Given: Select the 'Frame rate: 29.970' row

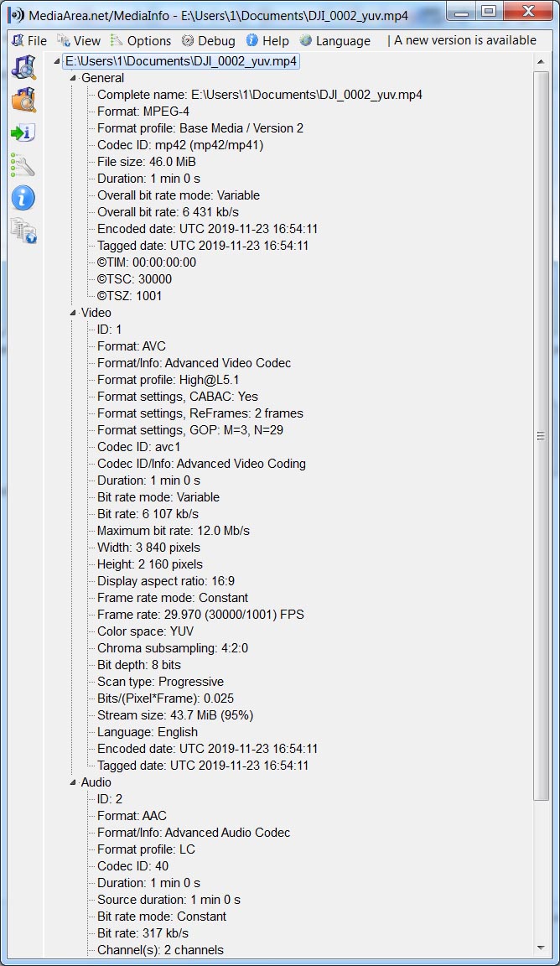Looking at the screenshot, I should 200,614.
